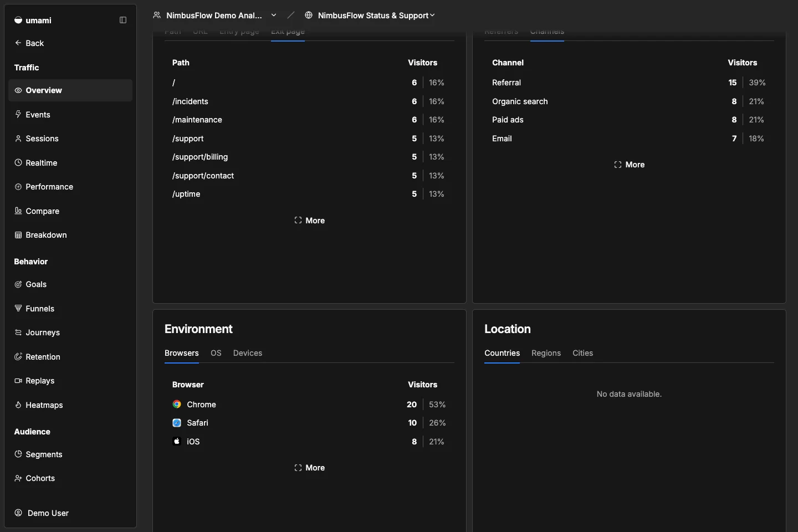This screenshot has height=532, width=798.
Task: Click More under the Channel table
Action: (x=629, y=165)
